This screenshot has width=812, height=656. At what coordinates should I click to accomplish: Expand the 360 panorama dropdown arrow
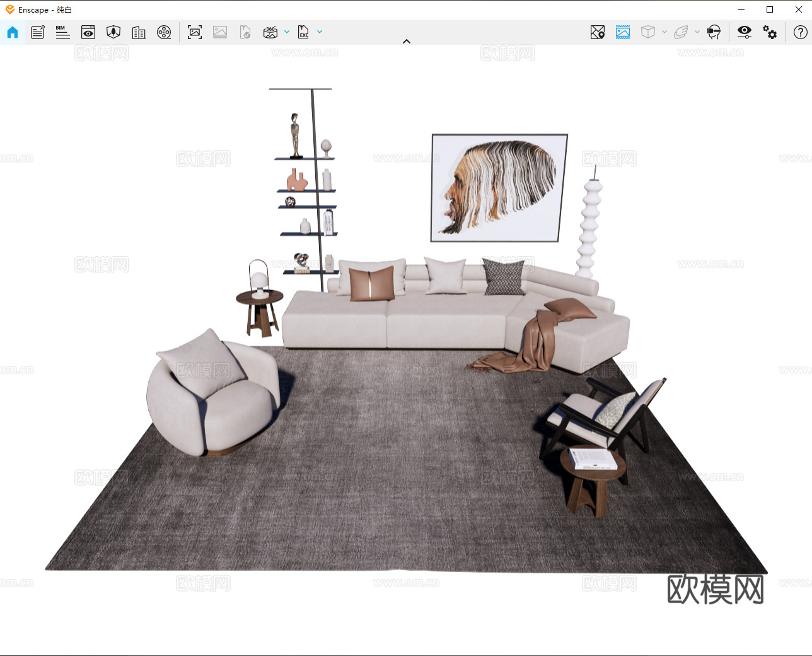click(287, 32)
